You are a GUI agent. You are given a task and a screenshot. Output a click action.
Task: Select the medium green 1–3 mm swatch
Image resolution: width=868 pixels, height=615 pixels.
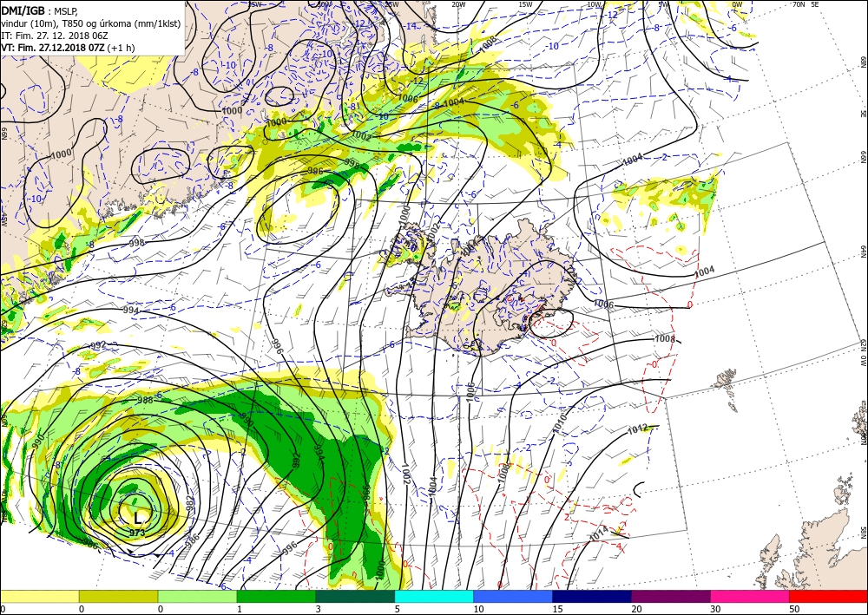click(276, 596)
